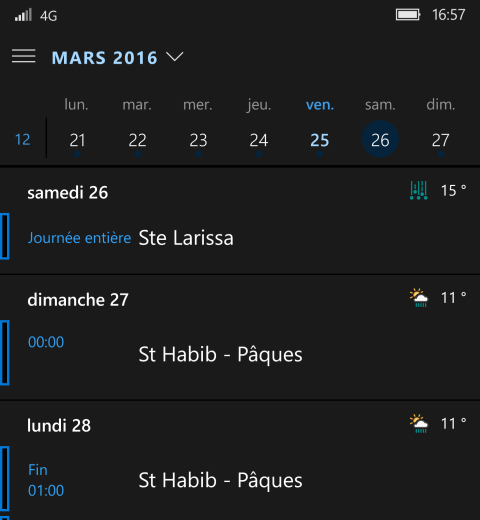Screen dimensions: 480x520
Task: Choose Thursday 24 in the calendar row
Action: coord(259,140)
